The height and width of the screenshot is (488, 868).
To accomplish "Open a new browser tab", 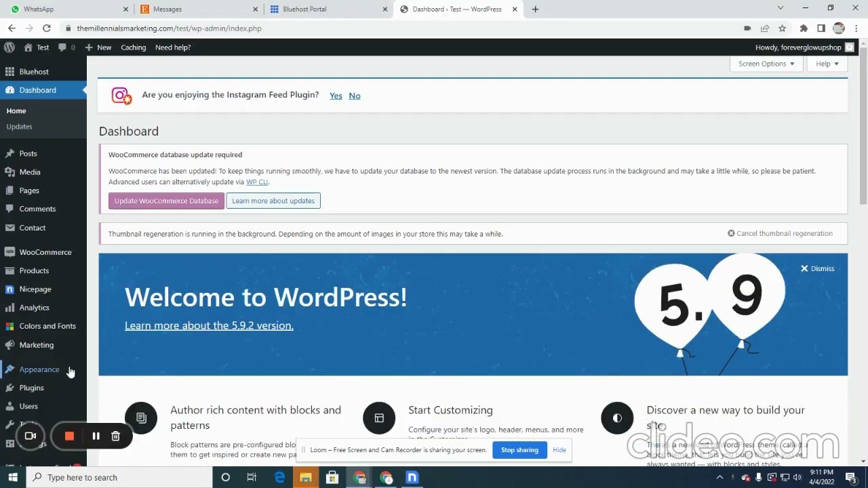I will tap(535, 9).
